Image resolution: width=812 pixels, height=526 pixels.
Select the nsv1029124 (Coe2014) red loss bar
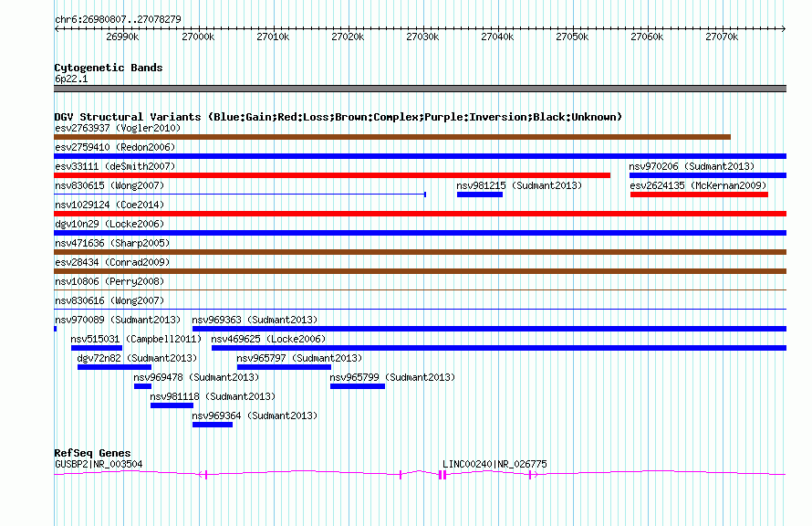coord(420,214)
